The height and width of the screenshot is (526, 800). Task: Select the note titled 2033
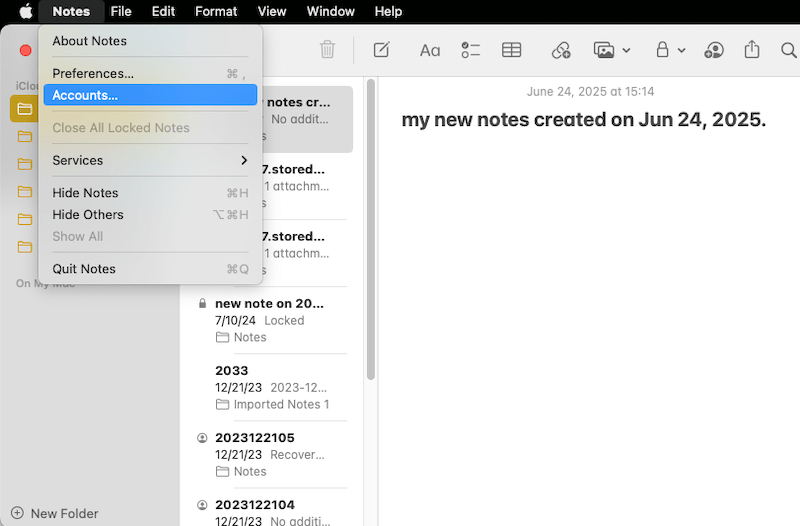point(272,387)
